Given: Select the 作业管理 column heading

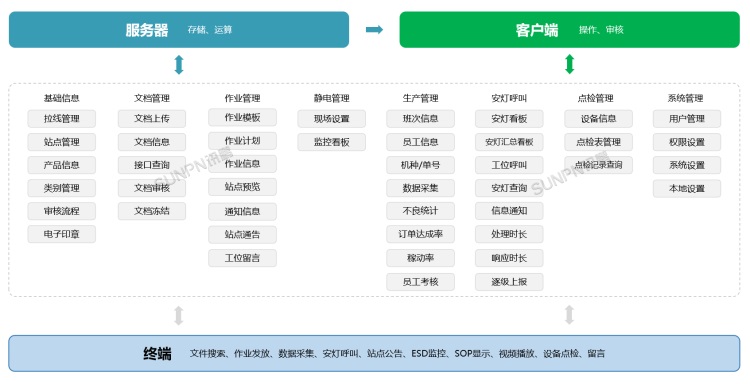Looking at the screenshot, I should pos(242,98).
